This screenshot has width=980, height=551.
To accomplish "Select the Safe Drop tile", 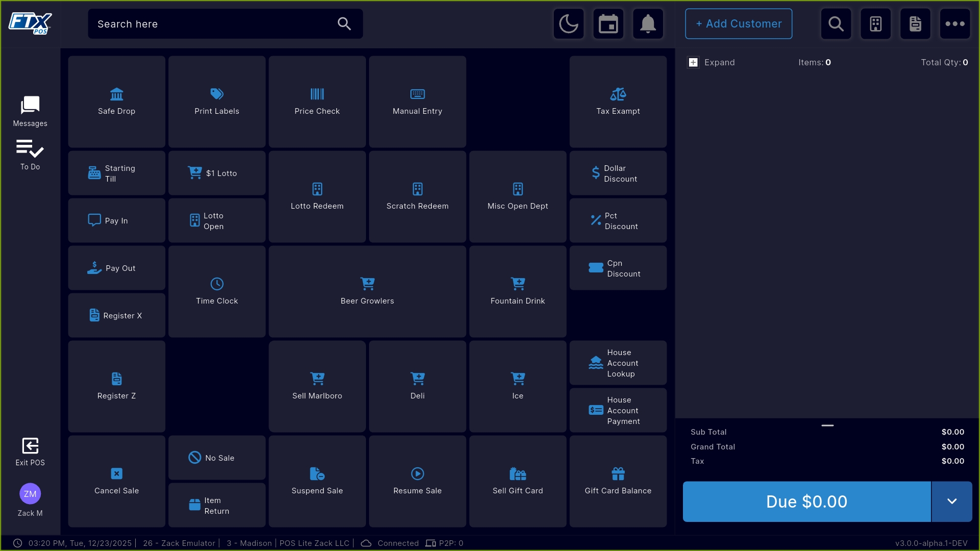I will (117, 102).
